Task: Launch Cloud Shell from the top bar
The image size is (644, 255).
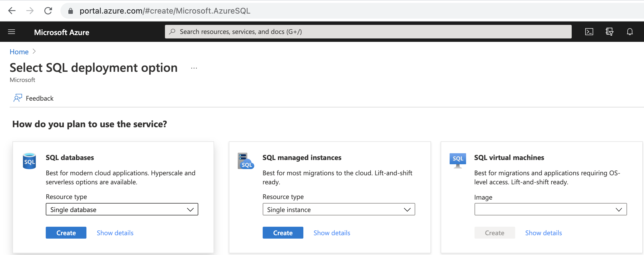Action: (589, 32)
